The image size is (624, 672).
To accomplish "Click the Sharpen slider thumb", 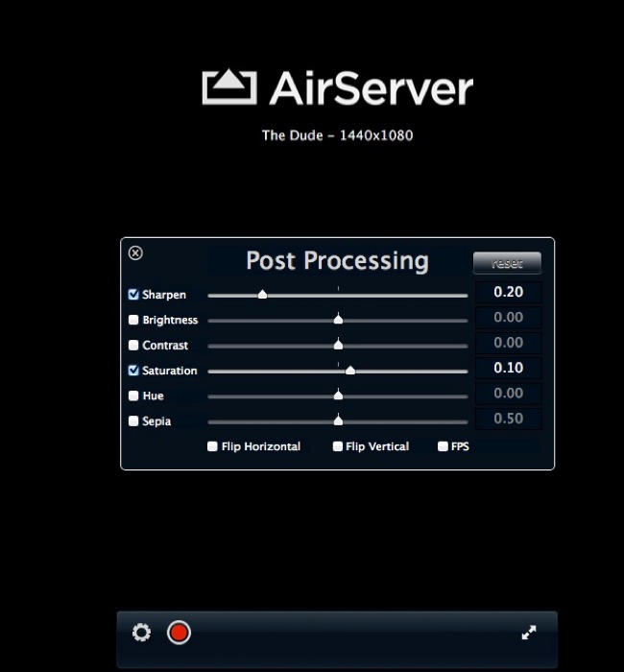I will pos(262,294).
